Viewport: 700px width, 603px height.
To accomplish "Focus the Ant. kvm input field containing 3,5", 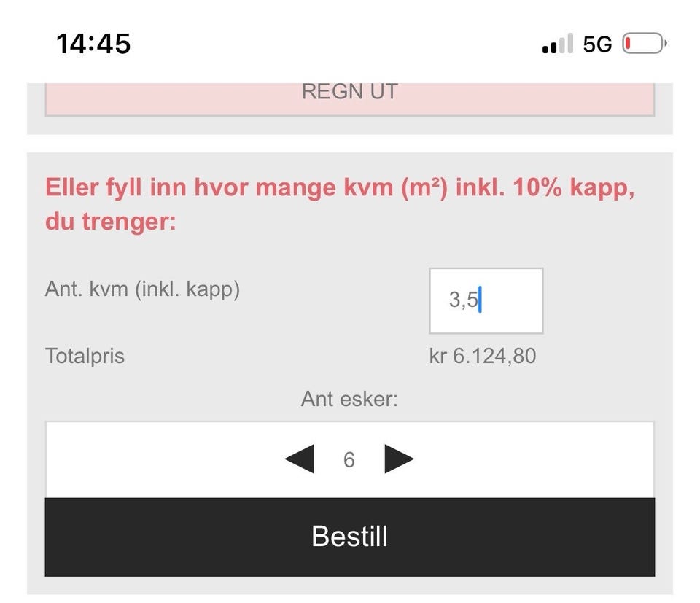I will pyautogui.click(x=486, y=300).
